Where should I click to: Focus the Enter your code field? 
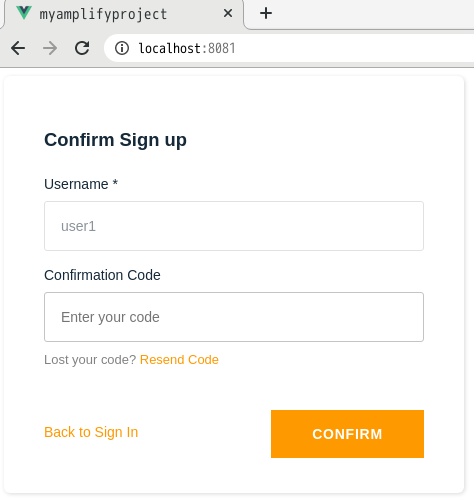[x=234, y=317]
